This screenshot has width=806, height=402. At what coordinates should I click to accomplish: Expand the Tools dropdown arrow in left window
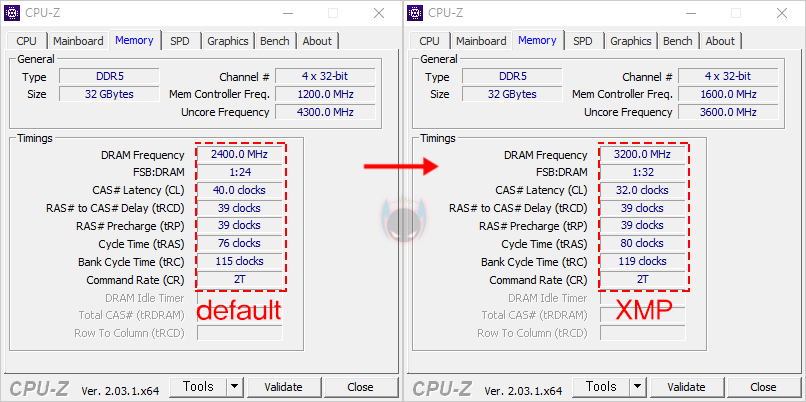234,387
